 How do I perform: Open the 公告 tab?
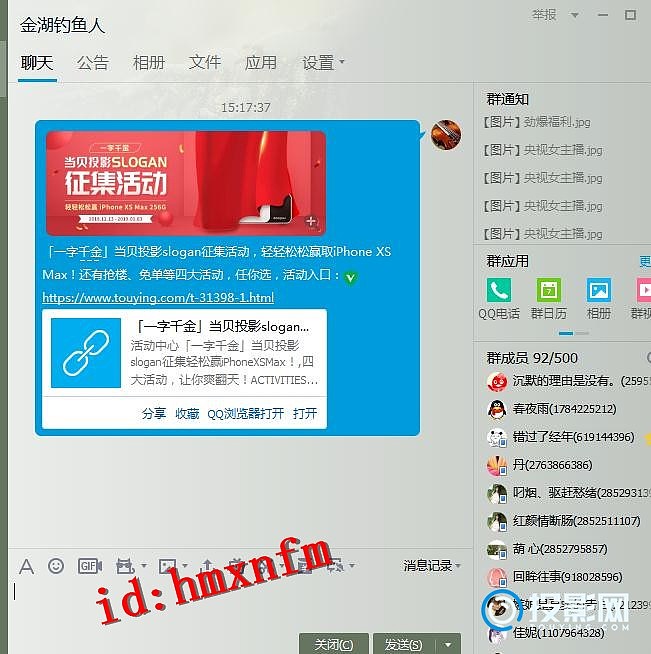(93, 63)
